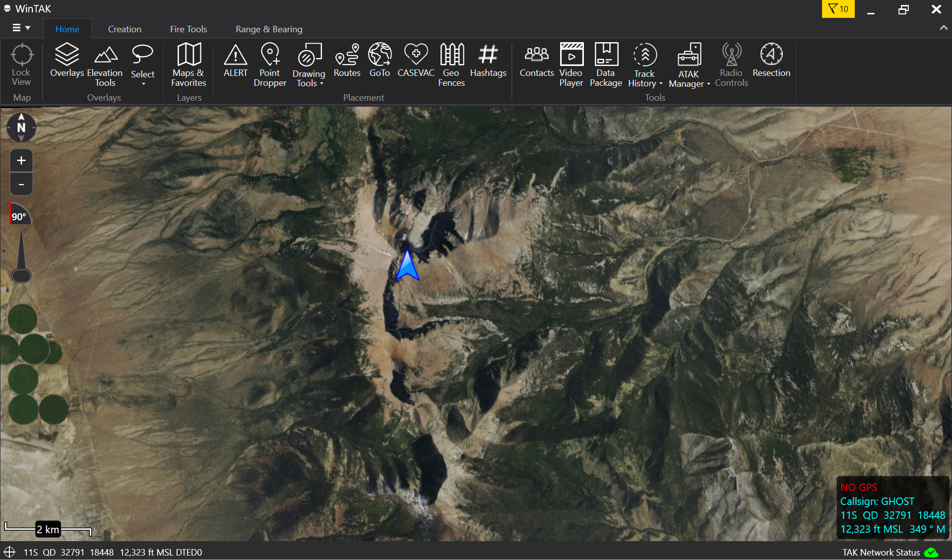Click the North compass button

tap(21, 127)
